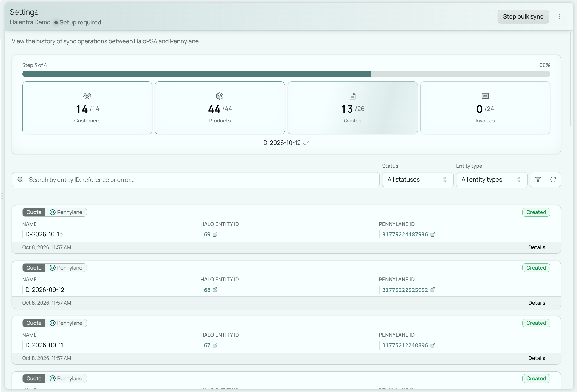Click the 0 /24 Invoices counter
The image size is (577, 392).
(485, 109)
